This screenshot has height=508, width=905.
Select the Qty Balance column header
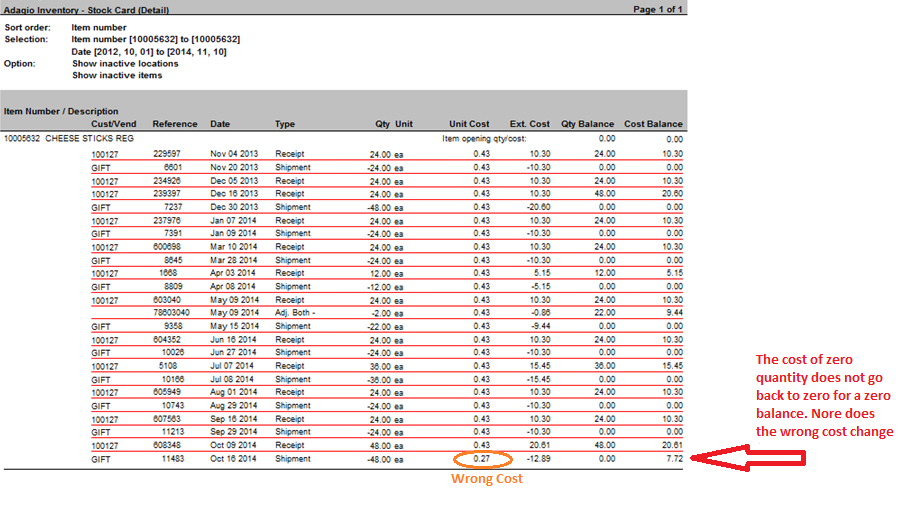[587, 124]
